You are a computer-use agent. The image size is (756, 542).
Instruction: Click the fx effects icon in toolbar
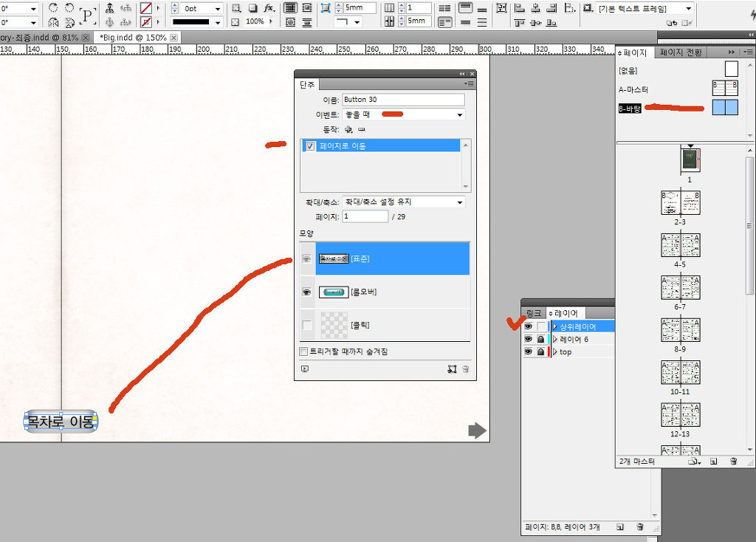(x=269, y=8)
